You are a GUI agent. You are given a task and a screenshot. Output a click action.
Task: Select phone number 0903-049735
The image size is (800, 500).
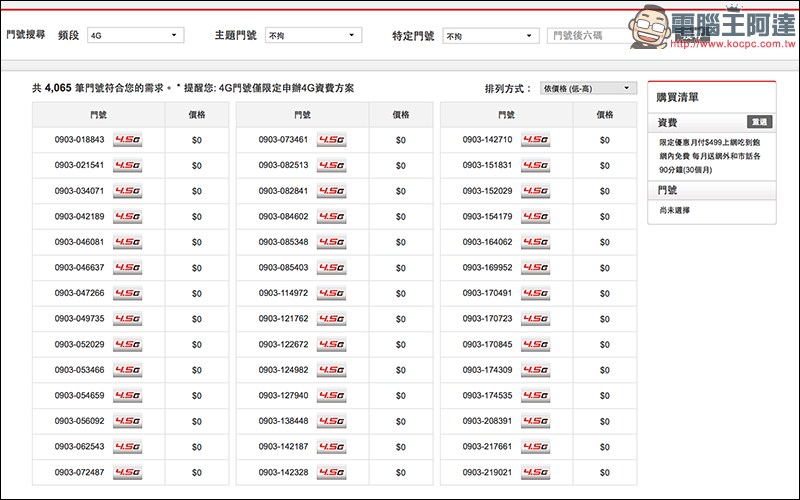(79, 318)
